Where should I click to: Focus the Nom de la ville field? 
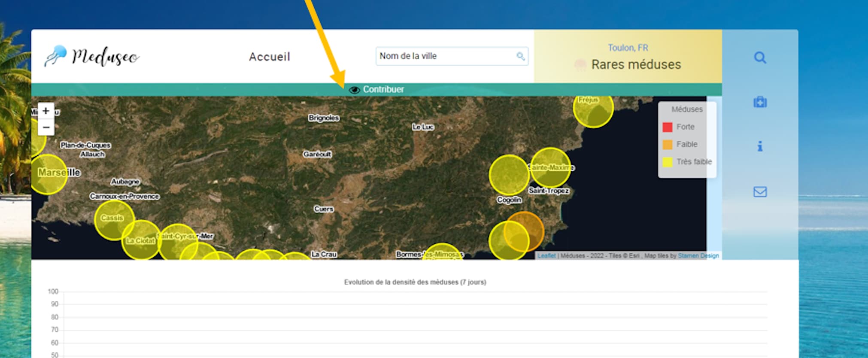[x=452, y=56]
